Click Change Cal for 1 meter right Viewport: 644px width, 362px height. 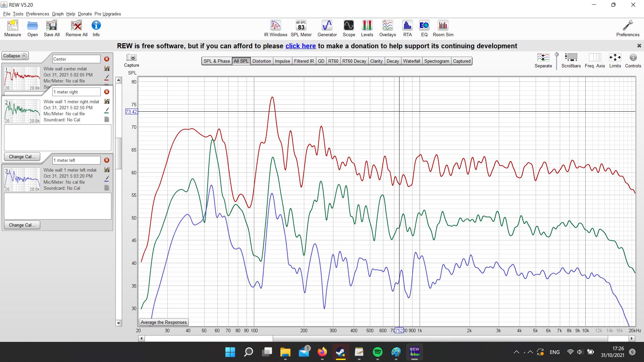pyautogui.click(x=22, y=157)
